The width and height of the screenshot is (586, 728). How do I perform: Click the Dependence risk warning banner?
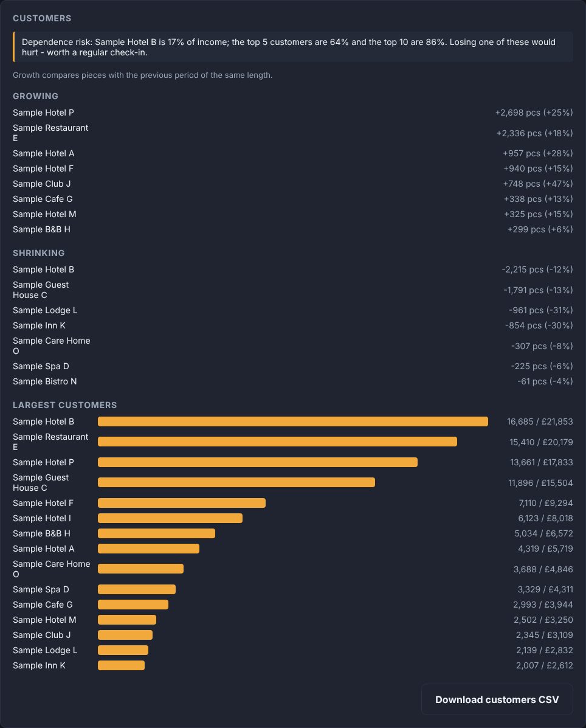coord(293,47)
